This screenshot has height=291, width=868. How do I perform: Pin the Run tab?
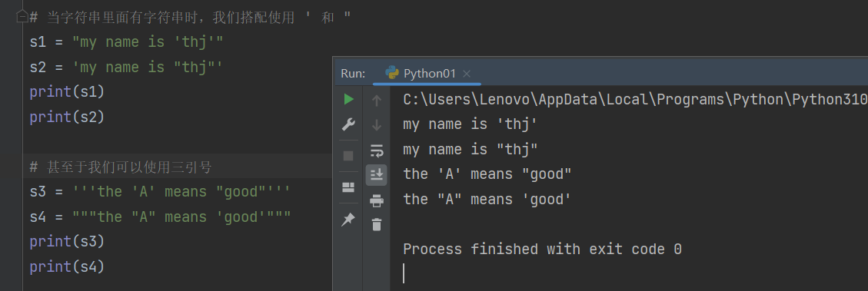coord(348,220)
